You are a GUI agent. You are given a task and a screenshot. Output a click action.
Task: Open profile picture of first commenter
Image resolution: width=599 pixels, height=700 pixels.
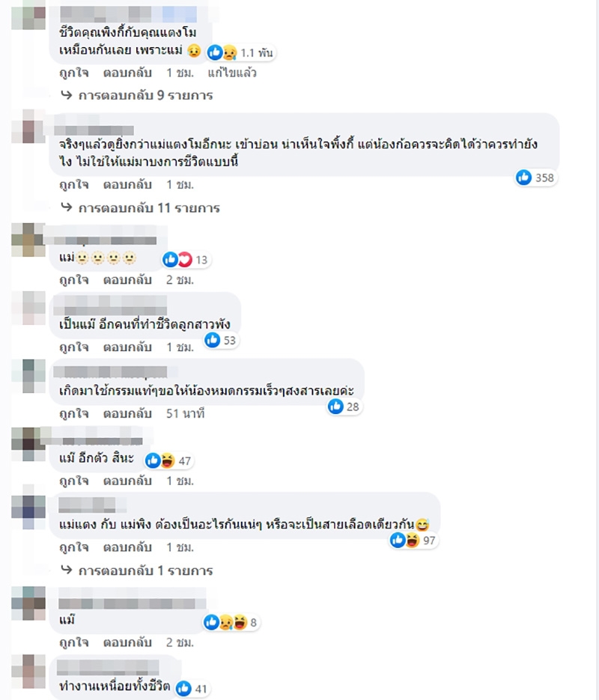(28, 15)
